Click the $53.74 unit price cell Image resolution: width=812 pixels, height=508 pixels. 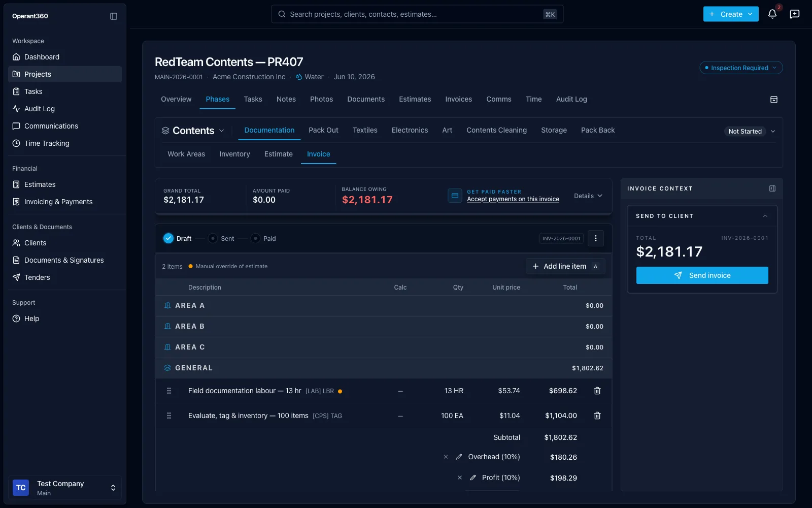point(509,391)
